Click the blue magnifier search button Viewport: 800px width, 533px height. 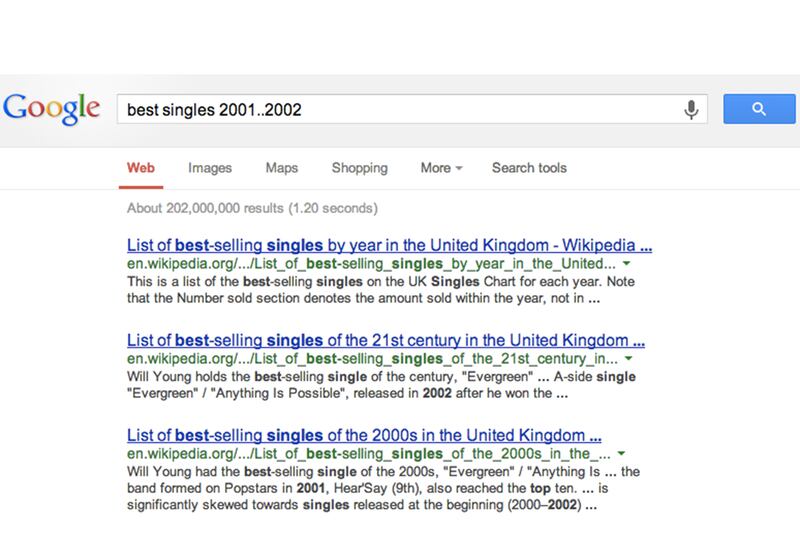point(758,108)
